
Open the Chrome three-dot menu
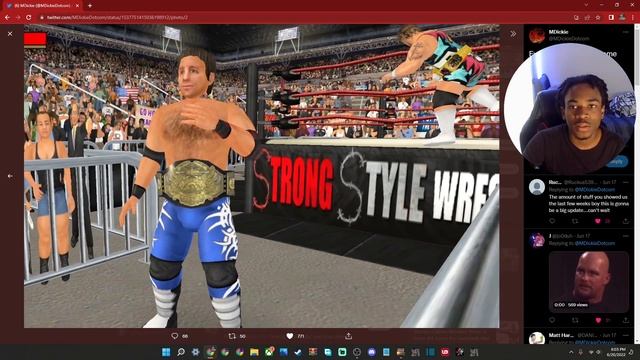click(633, 18)
